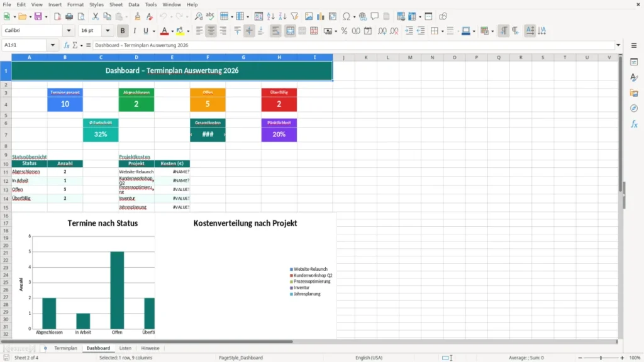
Task: Open the font size dropdown
Action: [108, 31]
